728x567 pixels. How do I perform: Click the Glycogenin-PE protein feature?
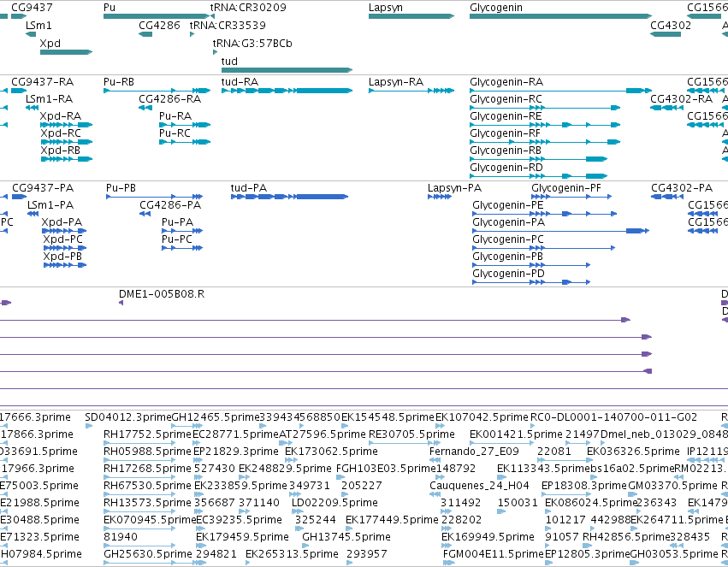(x=545, y=214)
